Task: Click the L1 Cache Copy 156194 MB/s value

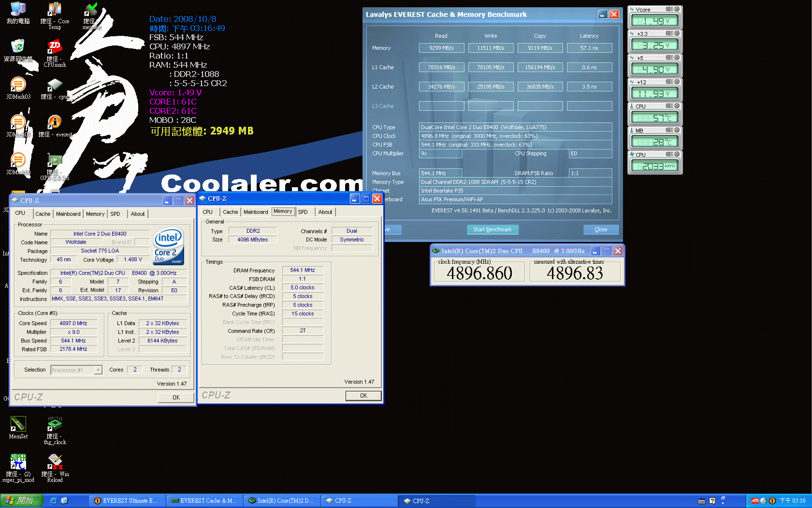Action: [x=540, y=67]
